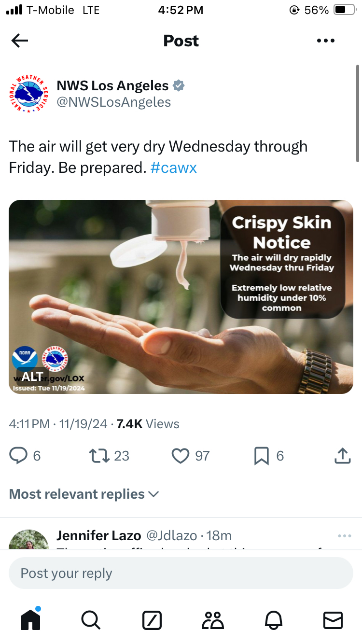Tap the reply speech bubble icon
362x644 pixels.
coord(18,456)
